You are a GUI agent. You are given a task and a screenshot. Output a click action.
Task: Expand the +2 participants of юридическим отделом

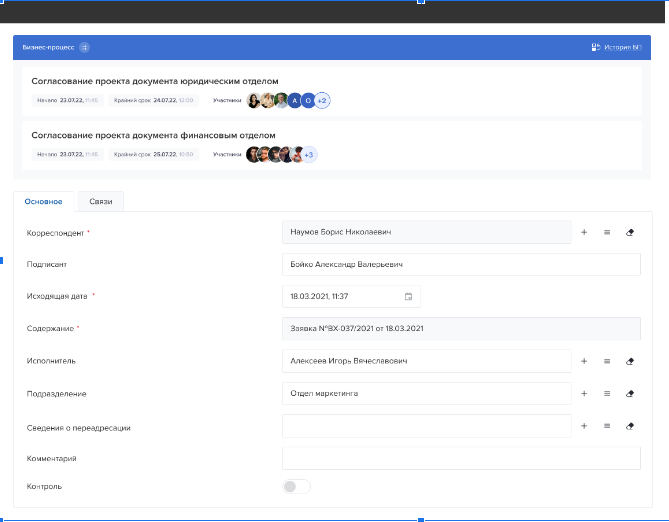point(323,100)
